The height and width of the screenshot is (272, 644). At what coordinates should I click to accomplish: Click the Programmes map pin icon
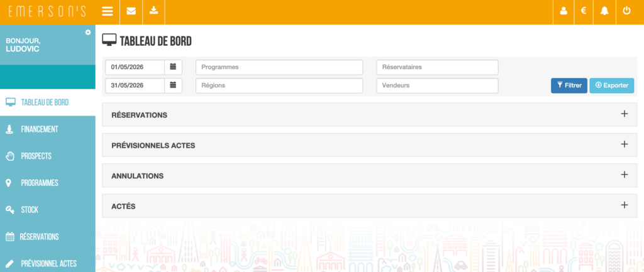point(9,183)
